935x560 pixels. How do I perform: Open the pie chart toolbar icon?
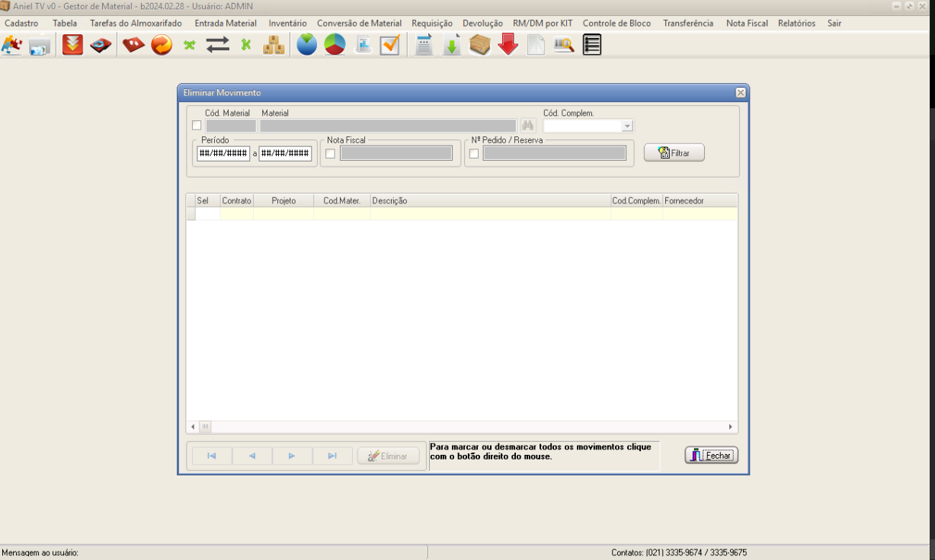335,45
